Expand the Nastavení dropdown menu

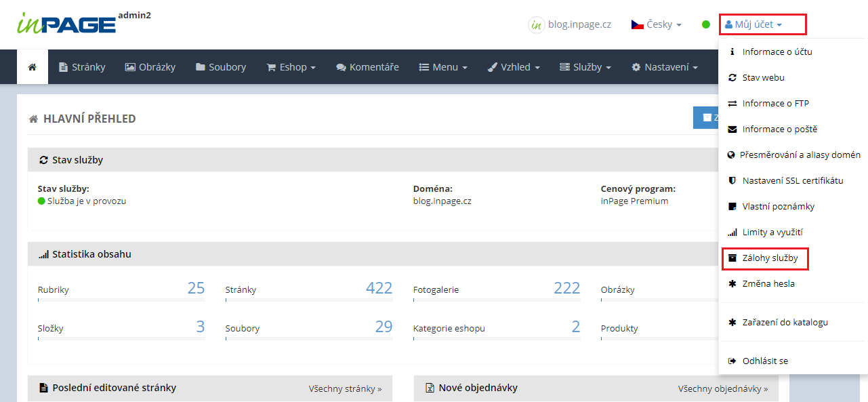(x=664, y=67)
